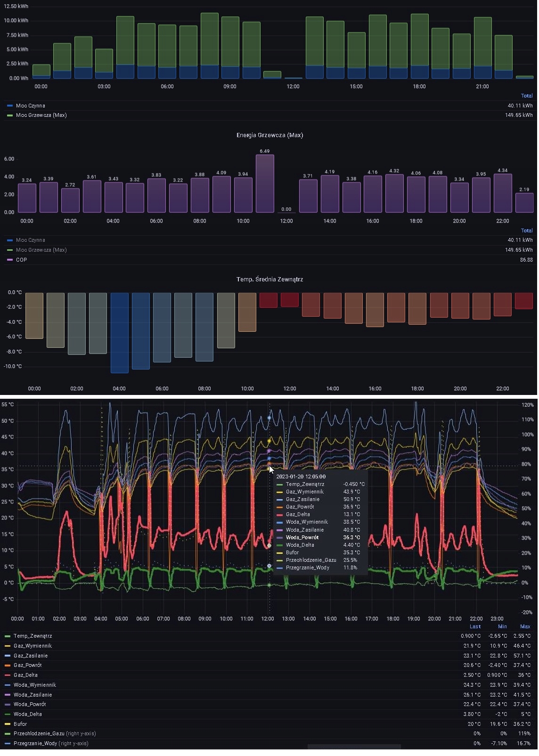The height and width of the screenshot is (756, 539).
Task: Toggle Bufor series in the legend
Action: (20, 725)
